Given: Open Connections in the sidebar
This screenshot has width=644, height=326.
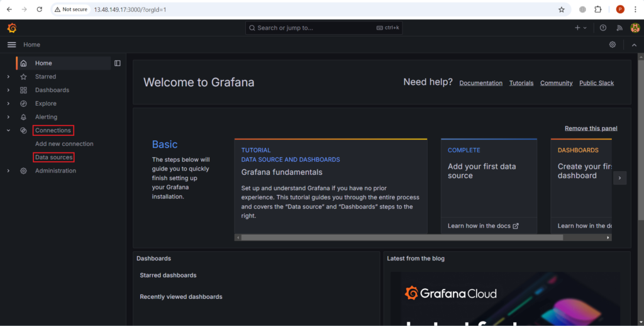Looking at the screenshot, I should click(x=53, y=130).
